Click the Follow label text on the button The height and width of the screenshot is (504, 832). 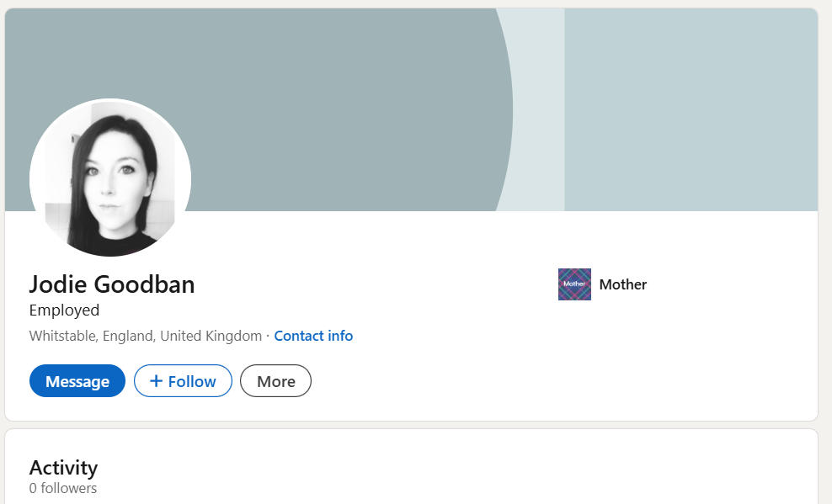pos(192,381)
